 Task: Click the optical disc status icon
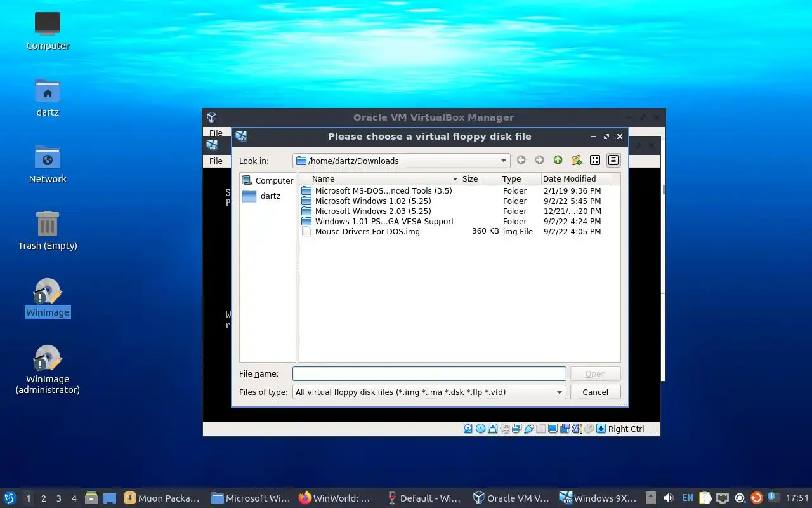[480, 429]
